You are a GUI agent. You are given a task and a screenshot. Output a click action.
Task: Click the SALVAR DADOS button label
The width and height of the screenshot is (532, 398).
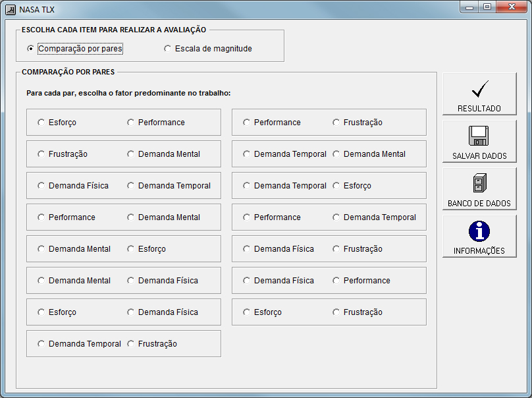[x=479, y=156]
